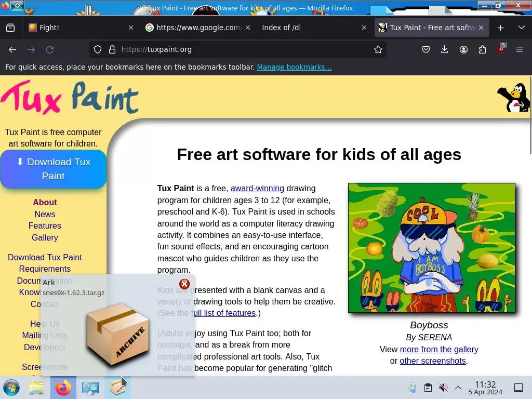Click the Show Desktop button on taskbar
This screenshot has height=399, width=532.
(x=518, y=388)
